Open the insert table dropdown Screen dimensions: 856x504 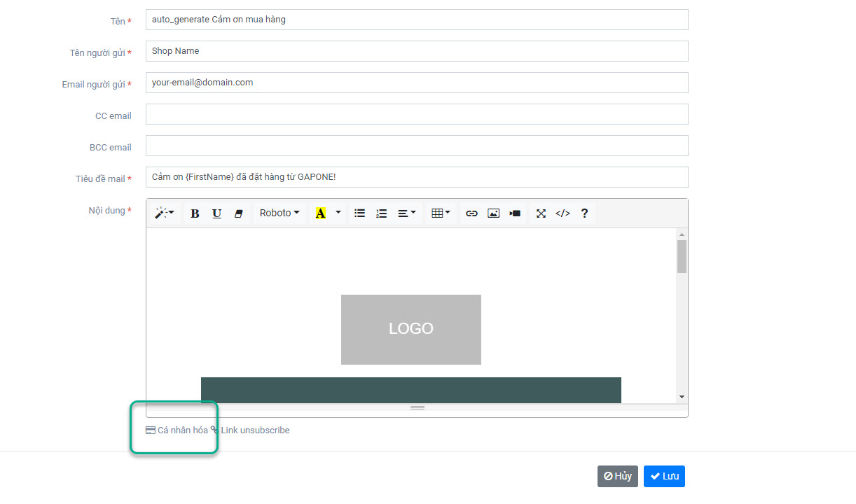pyautogui.click(x=441, y=213)
